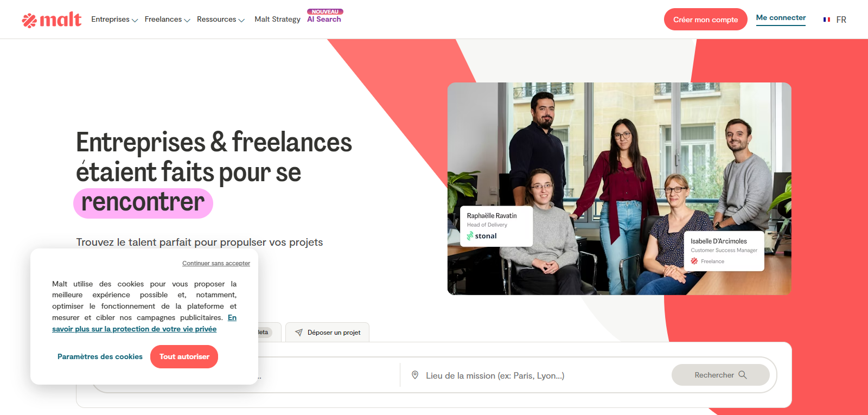Click the team photo thumbnail

point(619,189)
